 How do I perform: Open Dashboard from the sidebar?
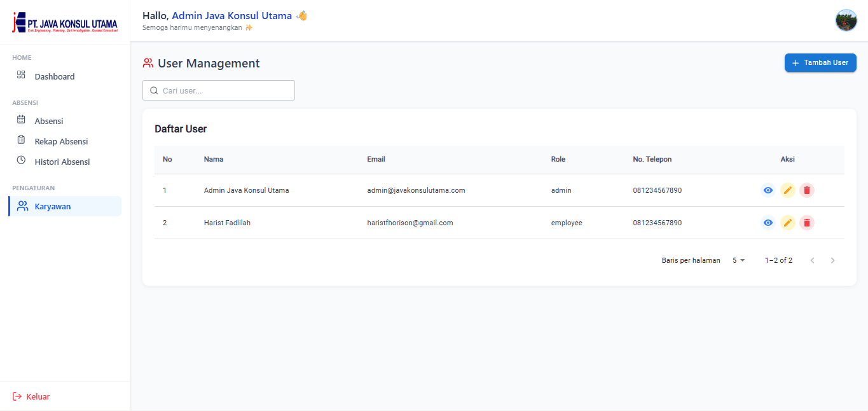(x=54, y=76)
